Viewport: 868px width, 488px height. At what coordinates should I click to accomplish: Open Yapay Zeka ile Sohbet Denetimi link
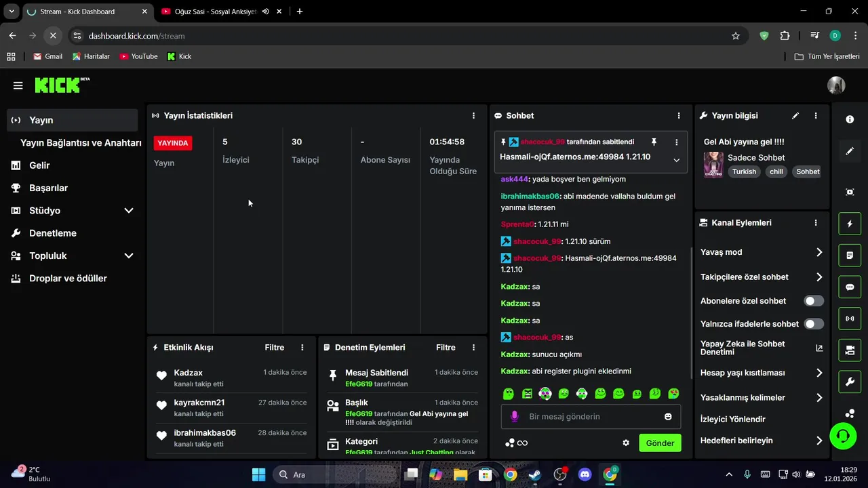click(x=762, y=348)
